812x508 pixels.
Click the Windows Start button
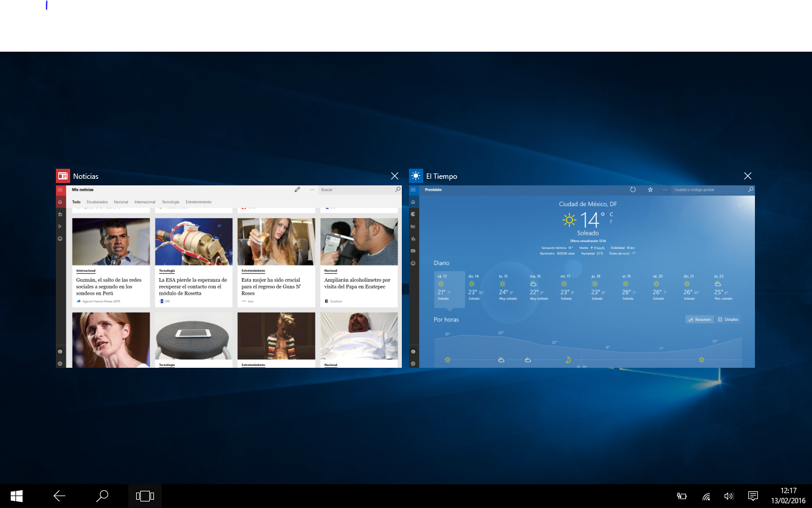(17, 496)
